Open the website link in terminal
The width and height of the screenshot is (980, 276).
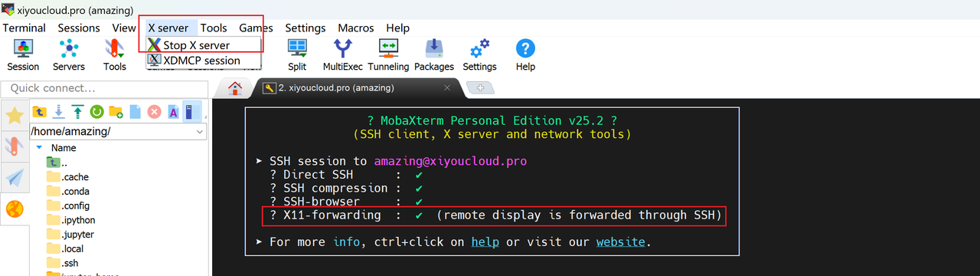point(621,242)
